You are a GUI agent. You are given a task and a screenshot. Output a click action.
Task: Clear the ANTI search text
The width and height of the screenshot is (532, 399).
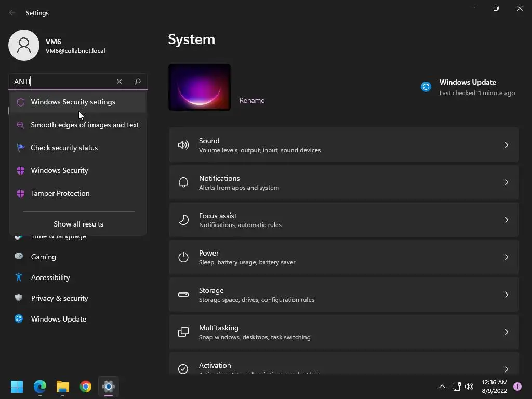coord(119,82)
